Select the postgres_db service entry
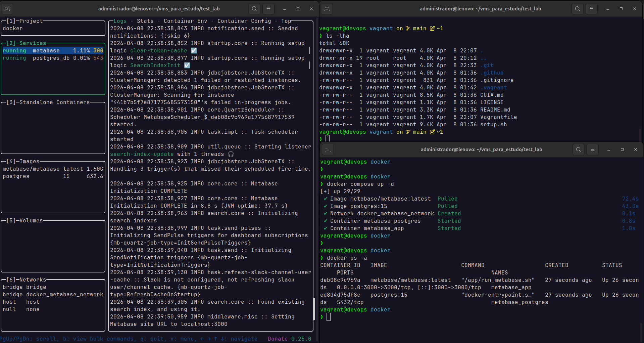This screenshot has width=644, height=343. 50,58
